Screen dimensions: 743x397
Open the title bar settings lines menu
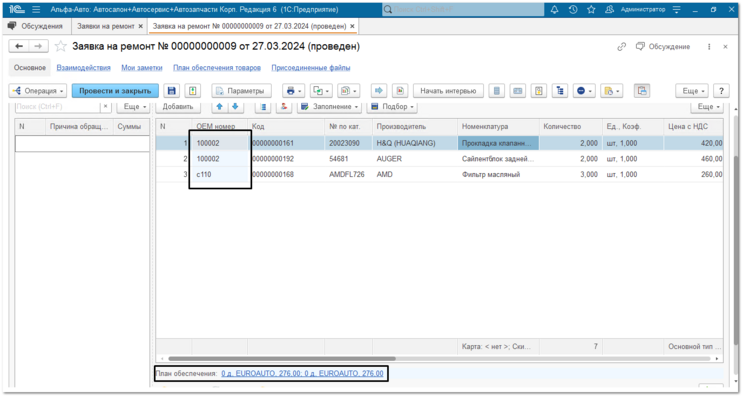point(677,9)
